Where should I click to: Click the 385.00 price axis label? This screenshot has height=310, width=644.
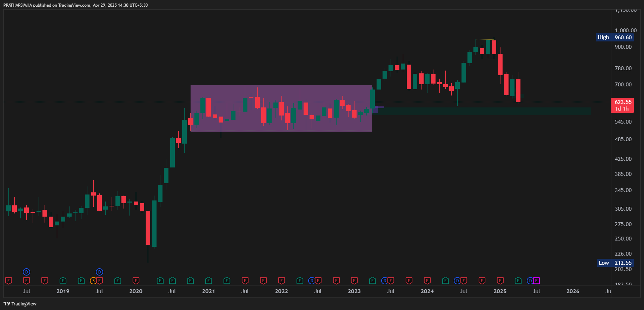(x=623, y=174)
